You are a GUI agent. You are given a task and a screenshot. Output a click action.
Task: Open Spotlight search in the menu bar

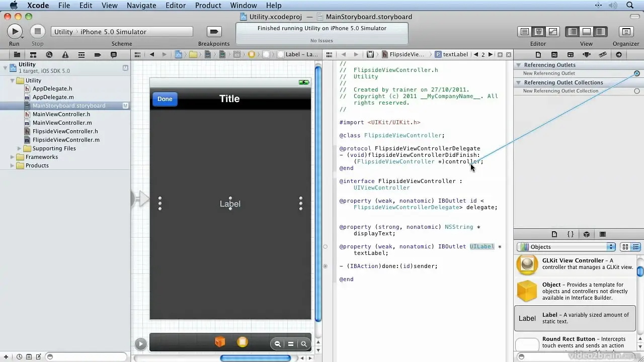pyautogui.click(x=630, y=6)
